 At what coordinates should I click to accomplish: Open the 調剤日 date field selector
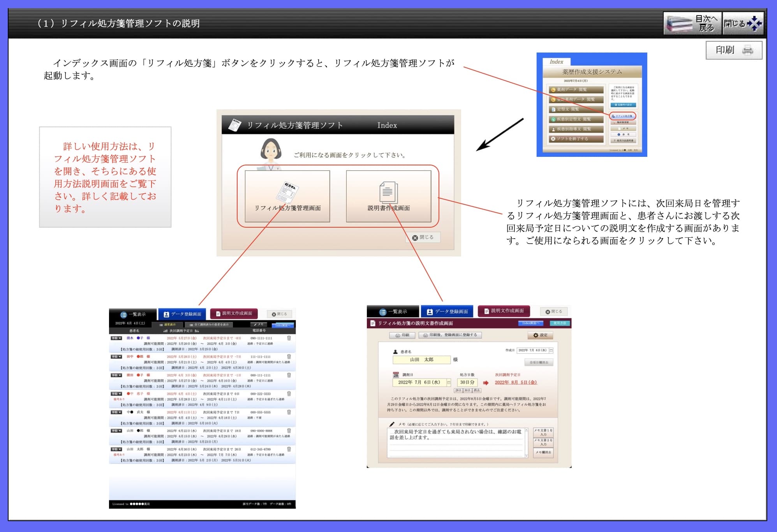pyautogui.click(x=449, y=383)
